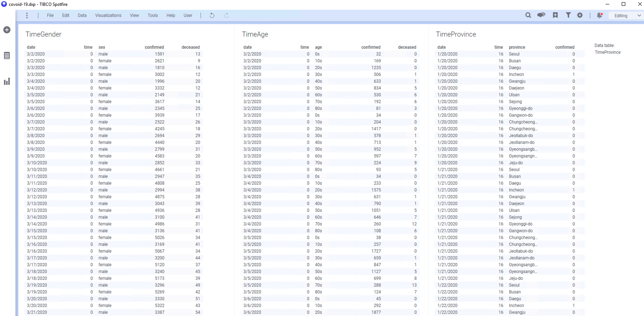Open the Data menu
Viewport: 644px width, 316px height.
tap(82, 15)
